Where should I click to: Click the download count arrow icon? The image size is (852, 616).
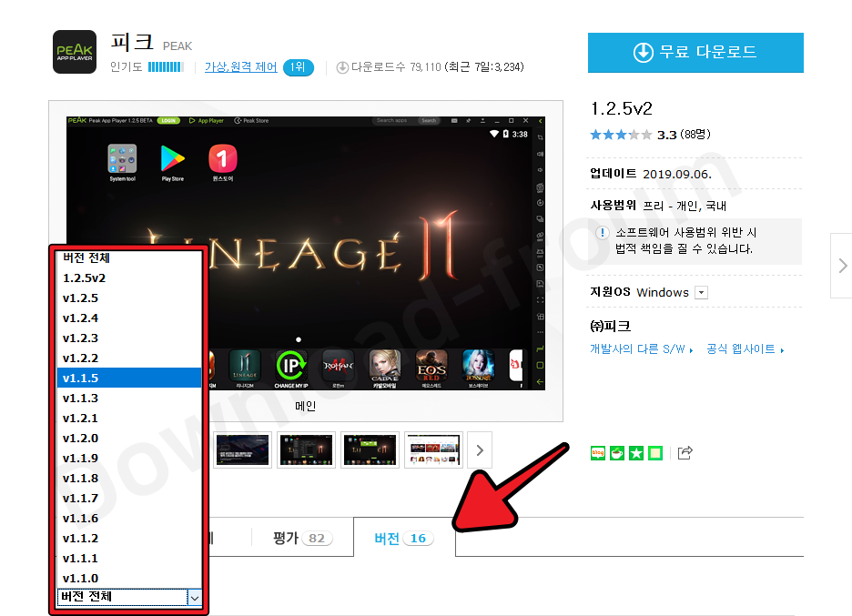click(342, 67)
